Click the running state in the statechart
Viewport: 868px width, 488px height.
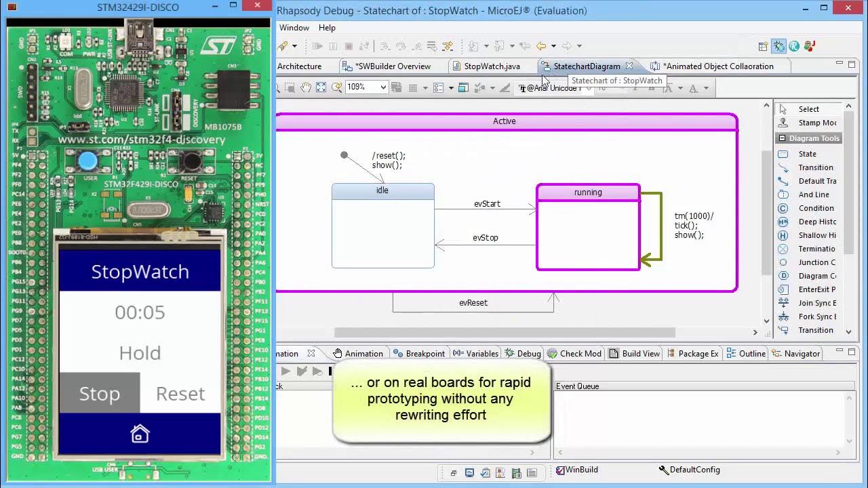(588, 227)
